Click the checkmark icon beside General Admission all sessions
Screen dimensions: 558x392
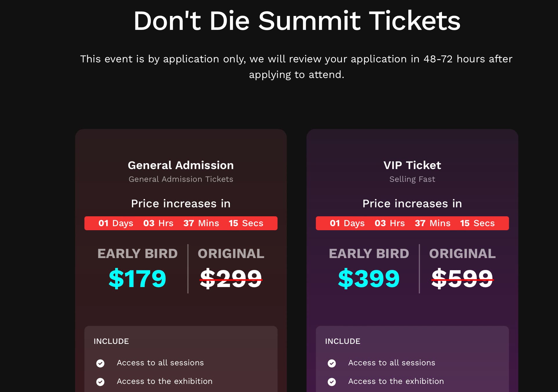(x=100, y=363)
